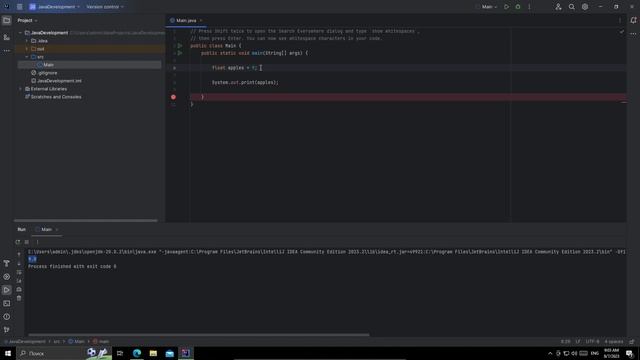This screenshot has height=360, width=640.
Task: Click the System.out.print(apples) line
Action: pyautogui.click(x=245, y=82)
